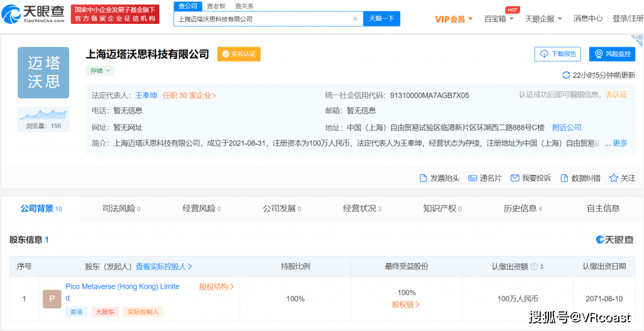Expand the 股权链 link
This screenshot has height=331, width=644.
pos(406,305)
